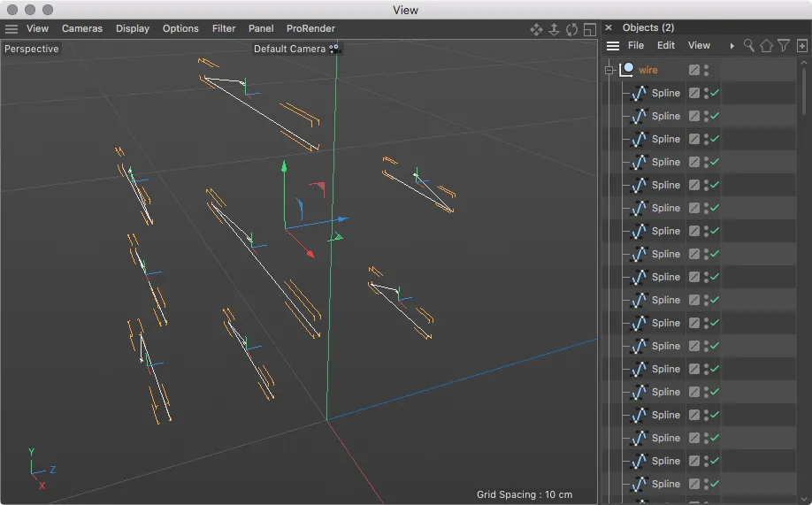Toggle visibility dots of the wire object
Image resolution: width=812 pixels, height=505 pixels.
(x=706, y=70)
